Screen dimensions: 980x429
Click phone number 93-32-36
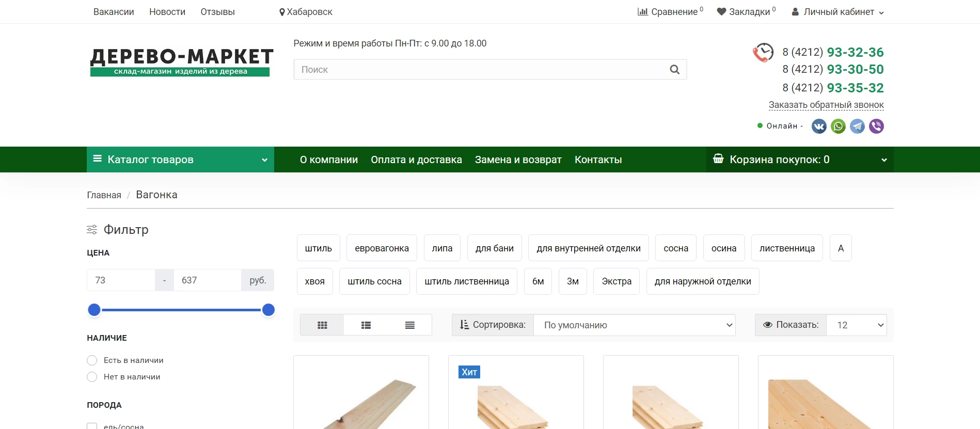855,52
